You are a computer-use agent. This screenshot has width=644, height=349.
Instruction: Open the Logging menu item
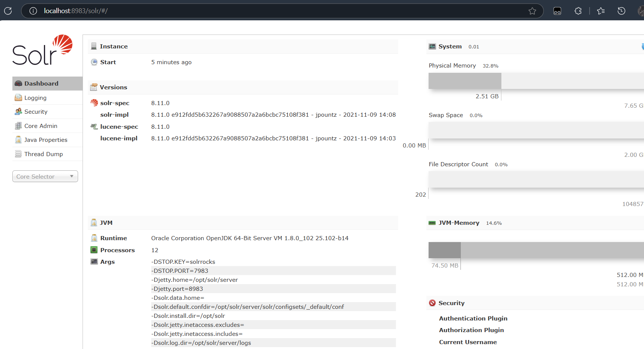[x=47, y=98]
